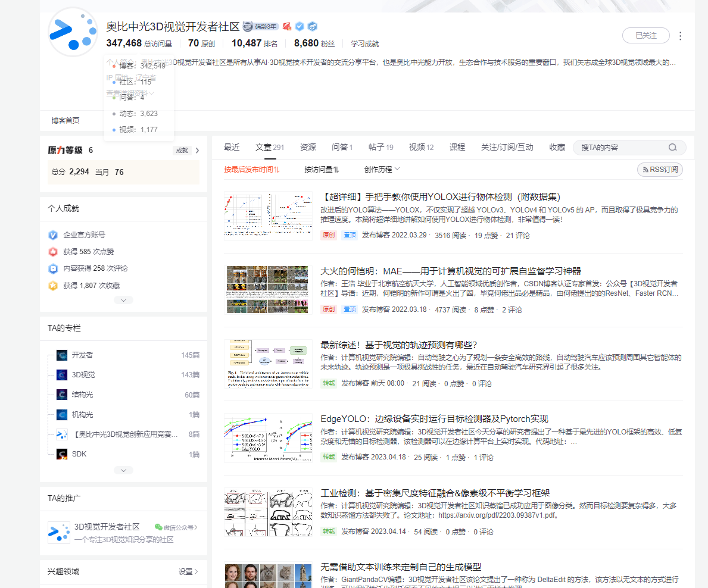The height and width of the screenshot is (588, 708).
Task: Switch to the 收藏 tab
Action: point(557,147)
